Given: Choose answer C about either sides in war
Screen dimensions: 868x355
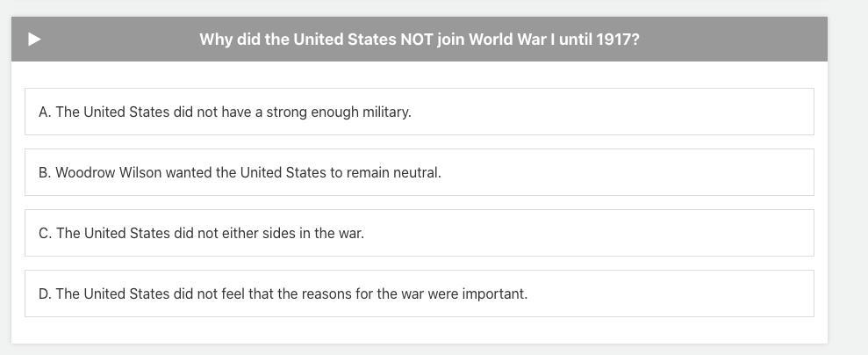Looking at the screenshot, I should (419, 233).
